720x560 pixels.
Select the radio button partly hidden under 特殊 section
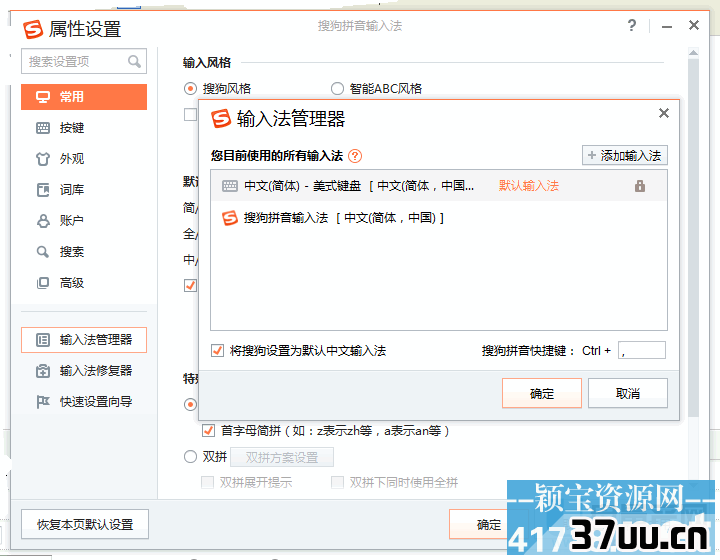[x=190, y=404]
